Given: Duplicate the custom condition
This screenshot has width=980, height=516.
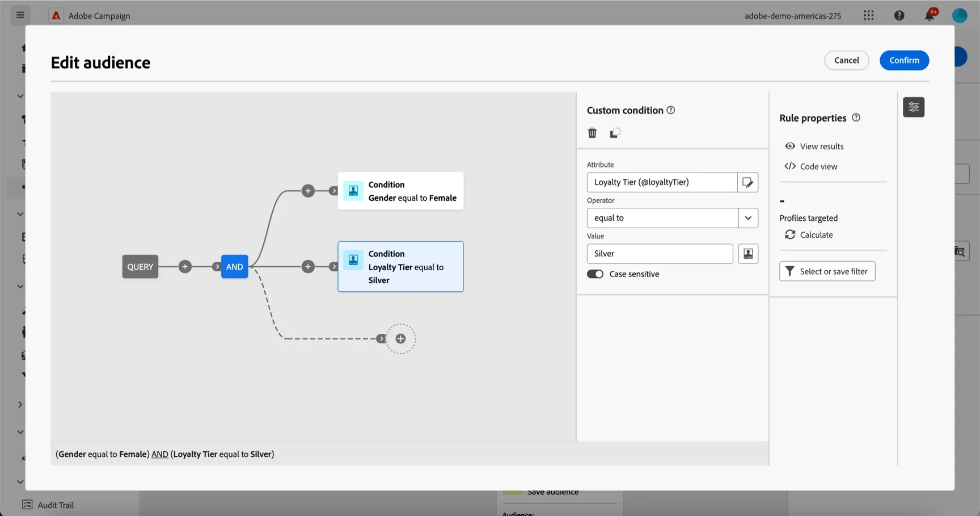Looking at the screenshot, I should coord(615,133).
